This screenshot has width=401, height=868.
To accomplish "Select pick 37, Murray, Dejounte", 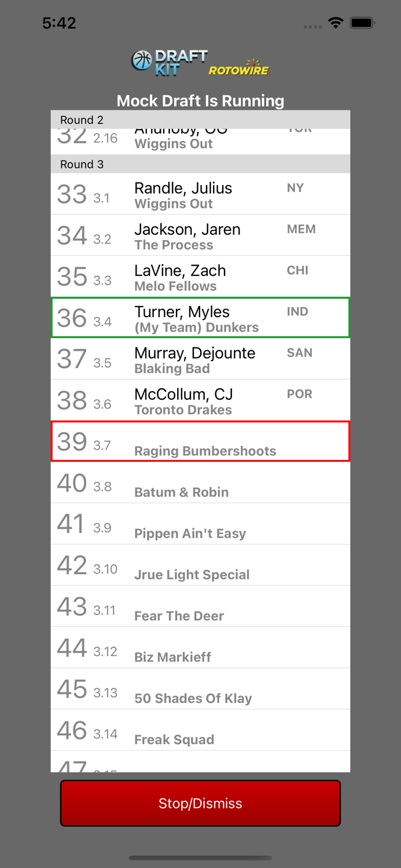I will [x=200, y=359].
